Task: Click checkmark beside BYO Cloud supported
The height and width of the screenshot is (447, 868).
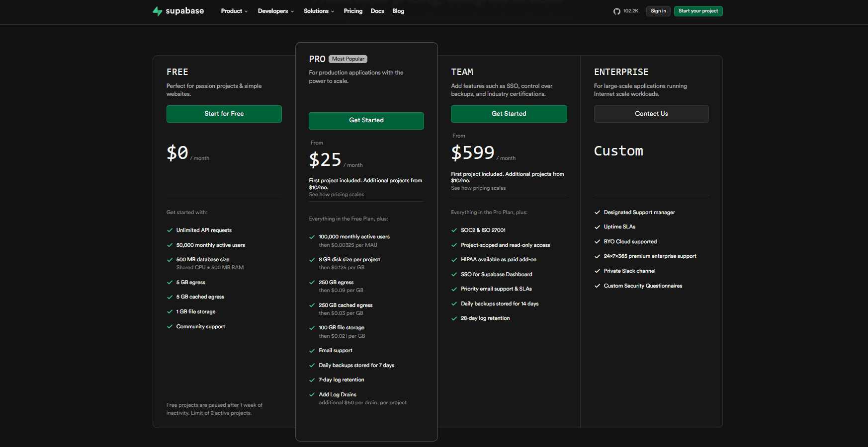Action: 597,242
